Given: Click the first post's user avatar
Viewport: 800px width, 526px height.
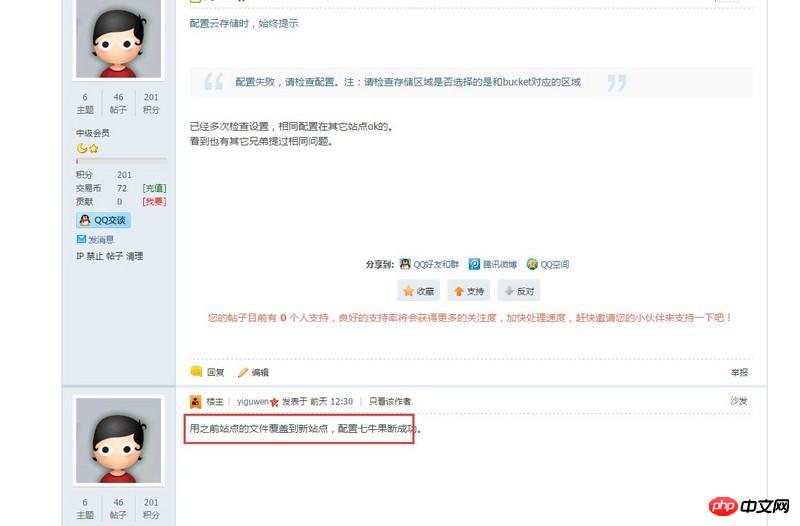Looking at the screenshot, I should pyautogui.click(x=118, y=39).
